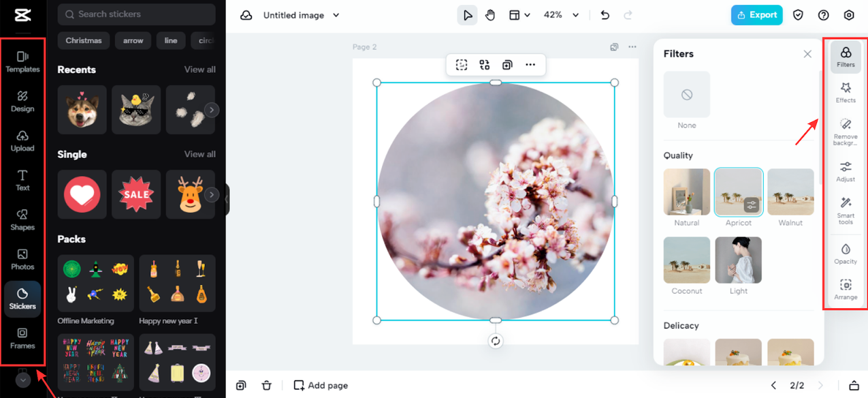Click Add page
Screen dimensions: 868x398
321,385
